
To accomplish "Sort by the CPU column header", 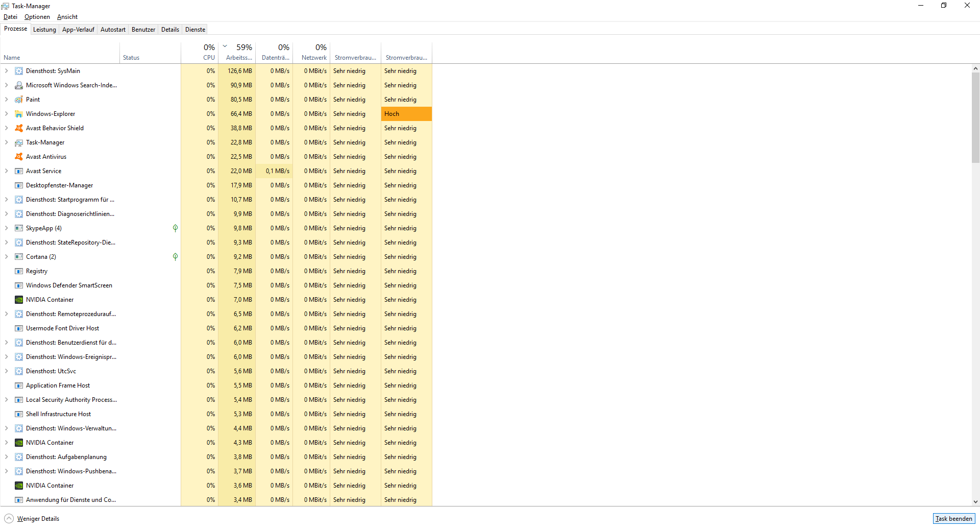I will (x=200, y=53).
